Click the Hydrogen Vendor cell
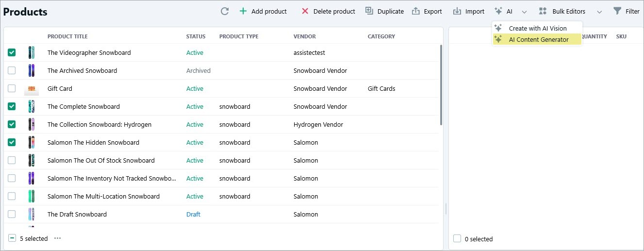644x251 pixels. 318,124
